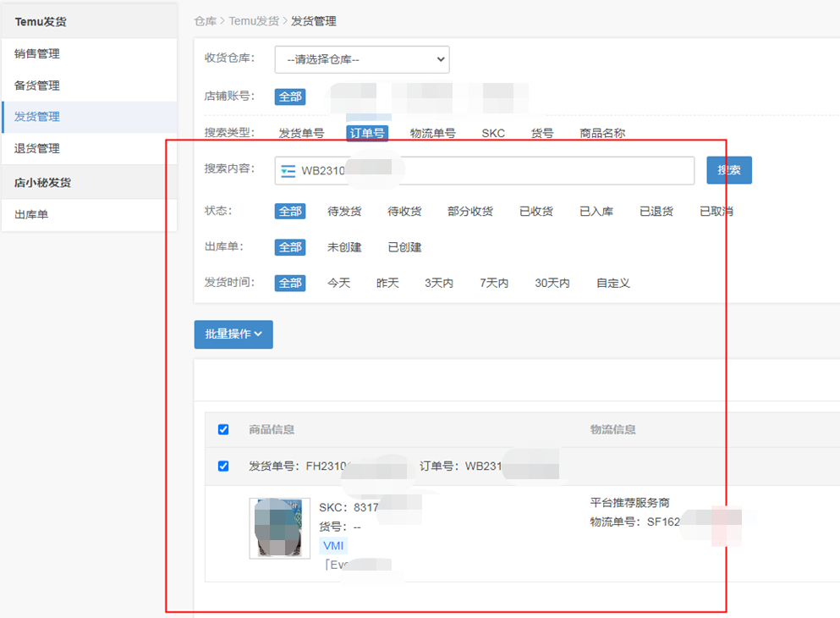Filter status by 待收货
840x618 pixels.
click(404, 212)
